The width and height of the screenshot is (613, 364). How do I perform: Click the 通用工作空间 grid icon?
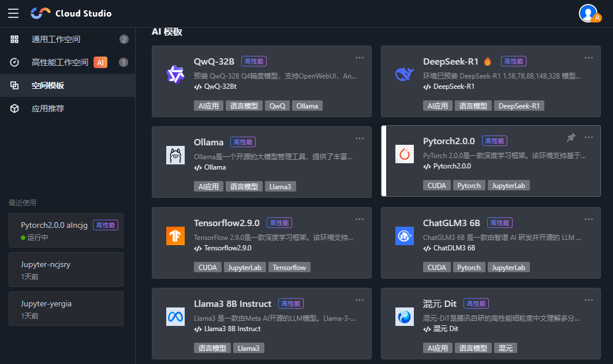(x=14, y=39)
